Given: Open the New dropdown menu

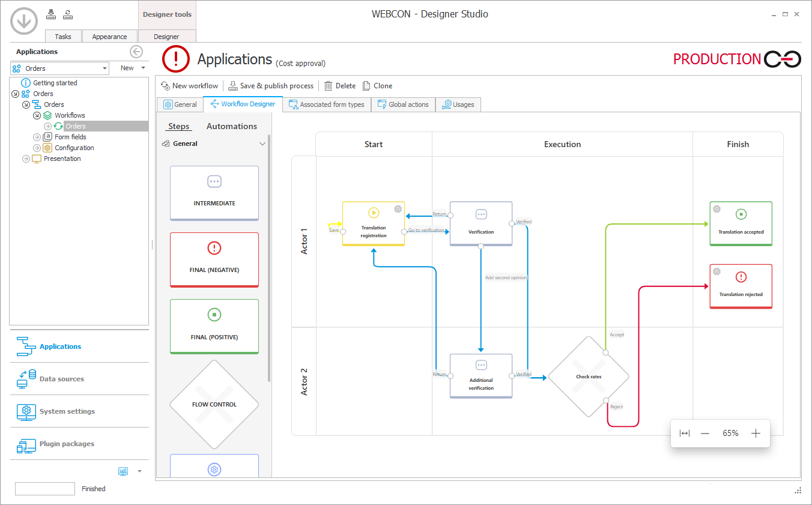Looking at the screenshot, I should click(x=133, y=68).
